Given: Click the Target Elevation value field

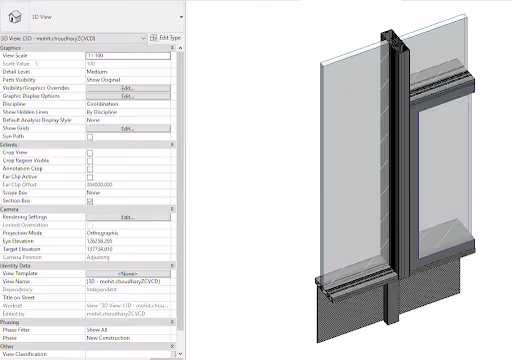Looking at the screenshot, I should 128,249.
